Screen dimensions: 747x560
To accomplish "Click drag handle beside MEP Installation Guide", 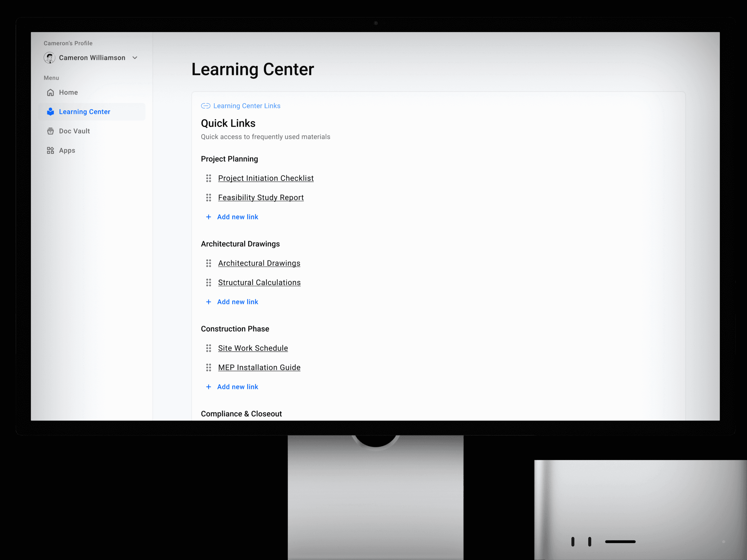I will pyautogui.click(x=208, y=368).
